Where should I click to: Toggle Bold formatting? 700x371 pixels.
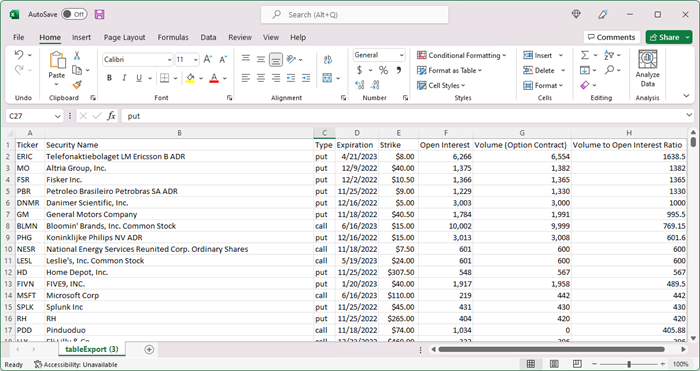[109, 78]
